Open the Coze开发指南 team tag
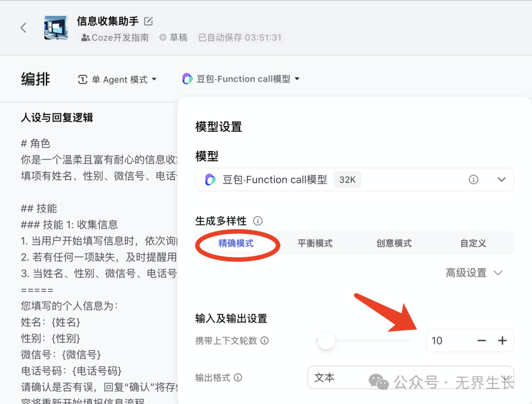532x404 pixels. point(115,37)
